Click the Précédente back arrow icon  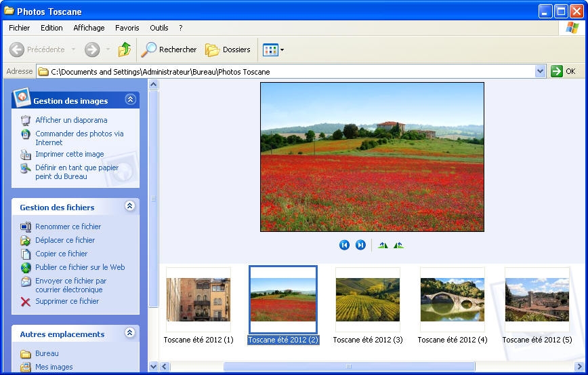(x=16, y=50)
